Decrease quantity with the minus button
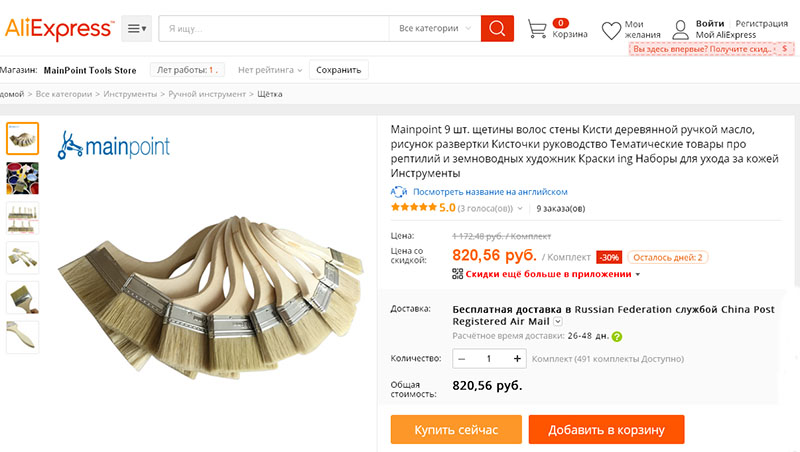Screen dimensions: 800x452 462,358
